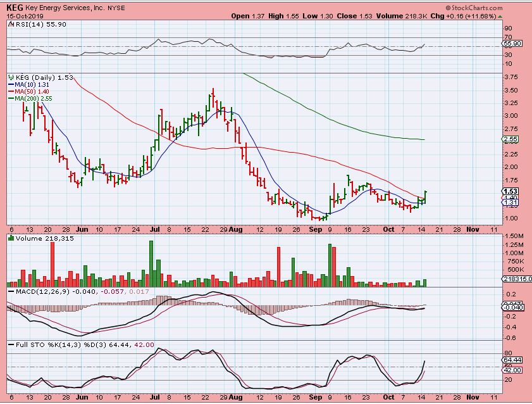Click the tallest red volume bar in late May

point(53,265)
